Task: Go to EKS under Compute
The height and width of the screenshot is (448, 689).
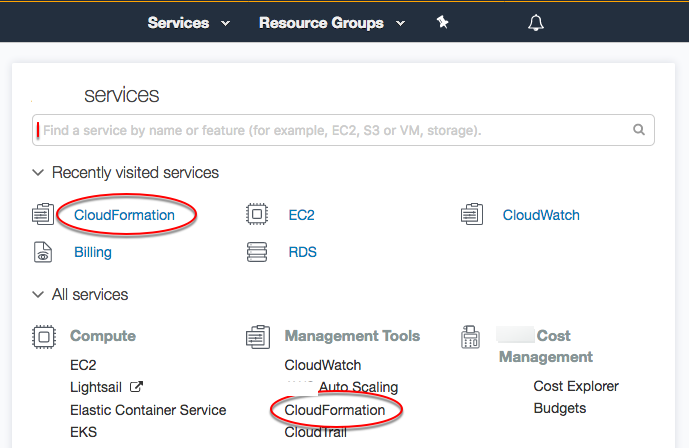Action: coord(83,432)
